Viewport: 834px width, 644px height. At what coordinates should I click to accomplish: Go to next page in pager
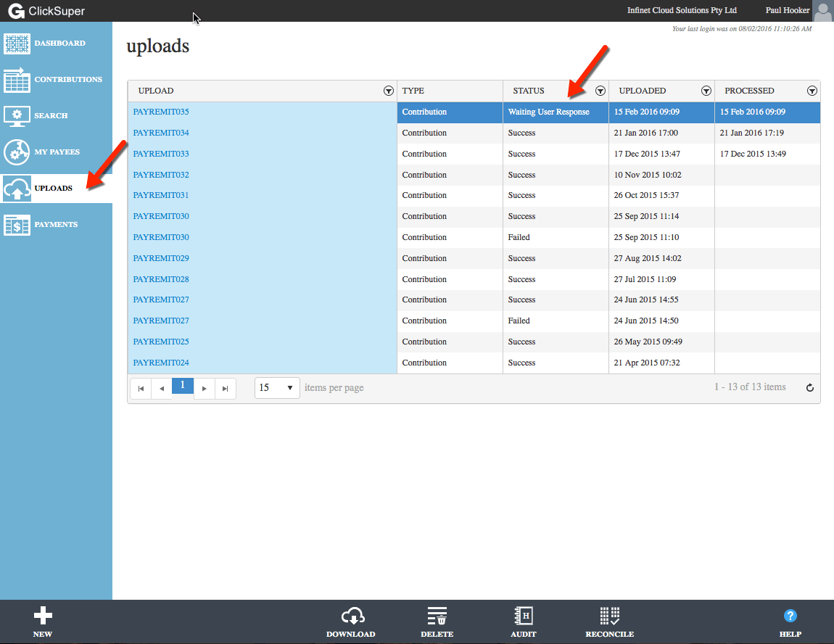click(205, 389)
